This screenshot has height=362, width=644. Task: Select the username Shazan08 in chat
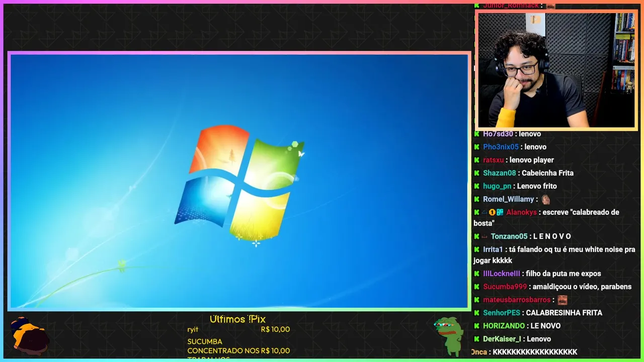(x=500, y=173)
